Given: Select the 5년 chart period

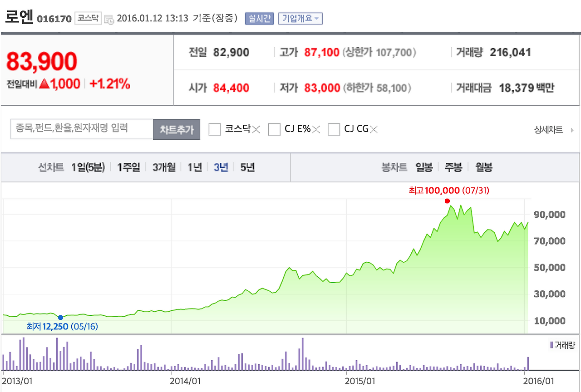Looking at the screenshot, I should click(x=247, y=167).
